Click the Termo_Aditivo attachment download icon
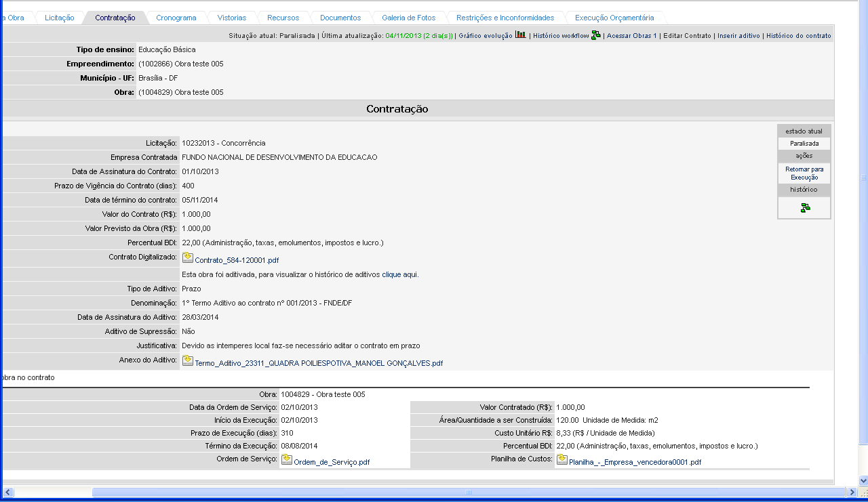 (x=188, y=361)
